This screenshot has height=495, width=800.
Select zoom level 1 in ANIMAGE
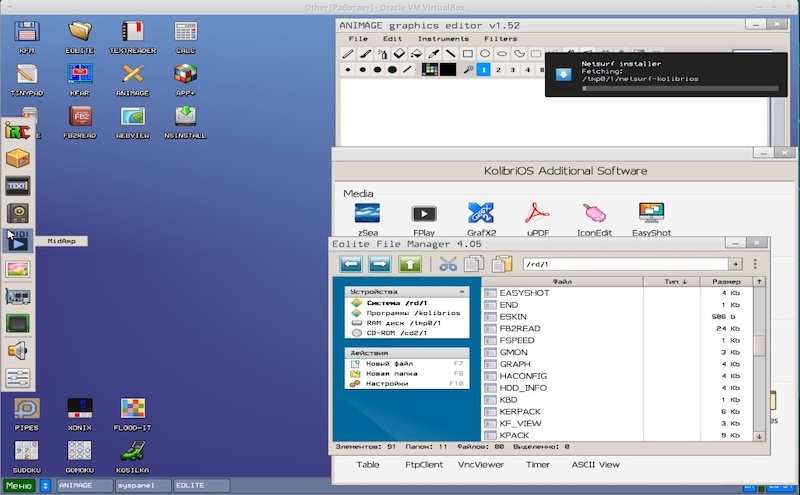tap(483, 70)
